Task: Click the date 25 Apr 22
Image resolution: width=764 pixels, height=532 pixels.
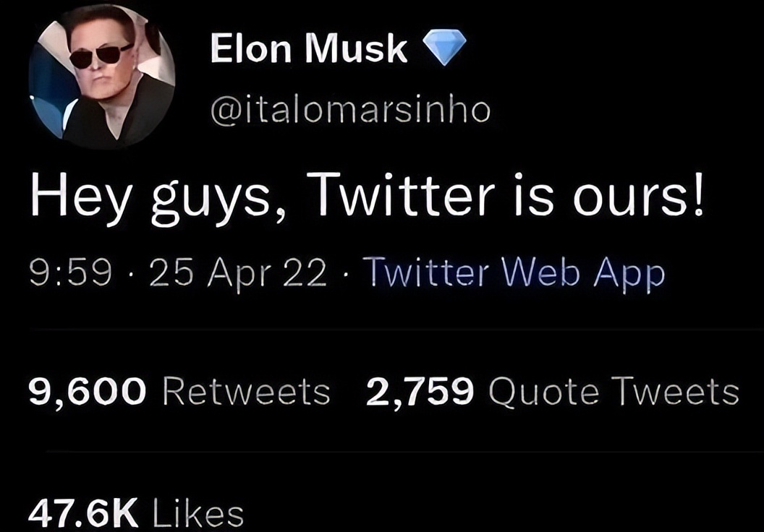Action: (x=237, y=274)
